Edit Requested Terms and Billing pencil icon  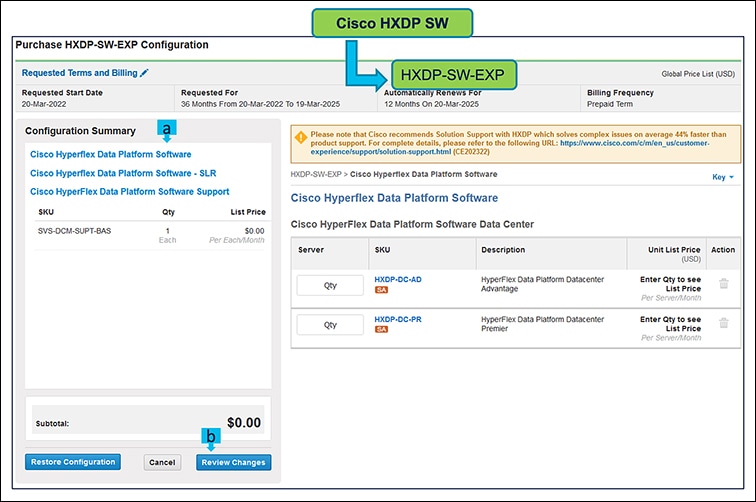pos(144,73)
